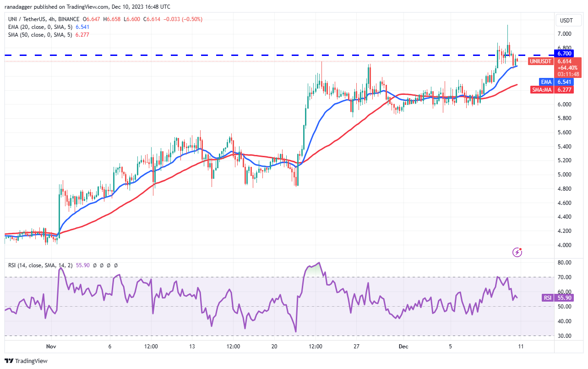Click the purple lightning bolt events icon
The height and width of the screenshot is (369, 588).
pos(517,252)
